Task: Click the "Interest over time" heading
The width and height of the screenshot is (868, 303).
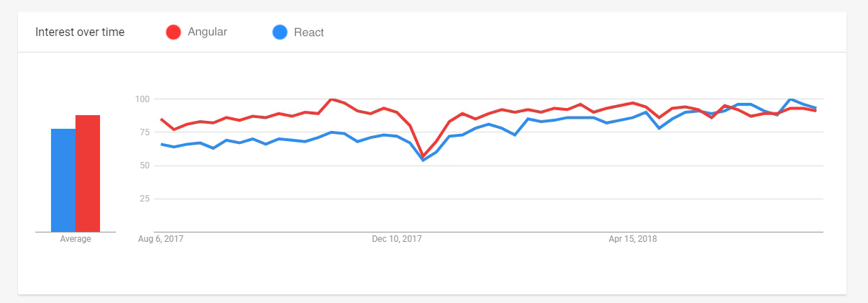Action: [x=80, y=32]
